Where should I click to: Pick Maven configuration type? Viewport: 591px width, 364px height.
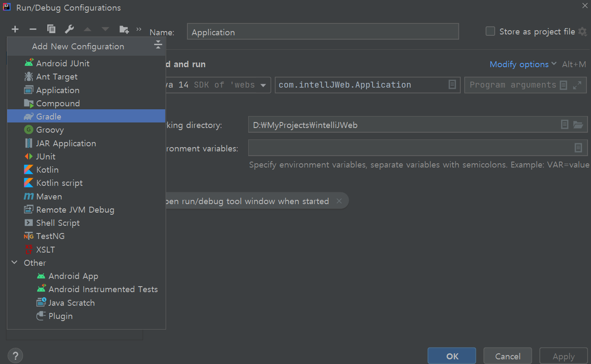coord(86,196)
